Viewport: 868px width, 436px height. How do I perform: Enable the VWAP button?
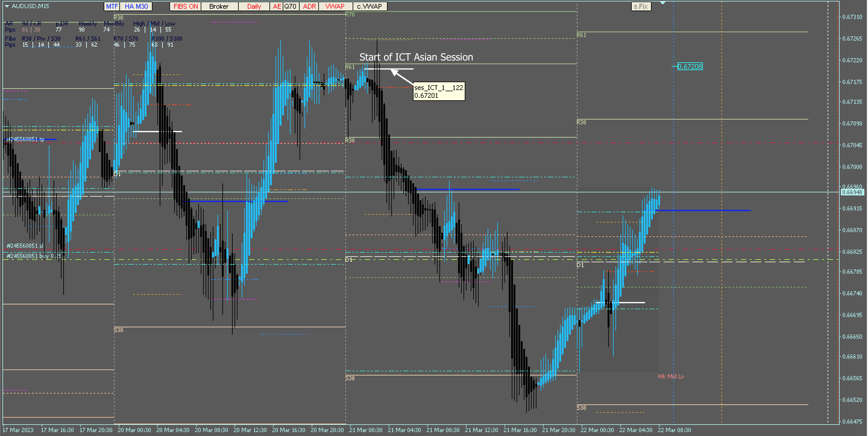coord(335,6)
